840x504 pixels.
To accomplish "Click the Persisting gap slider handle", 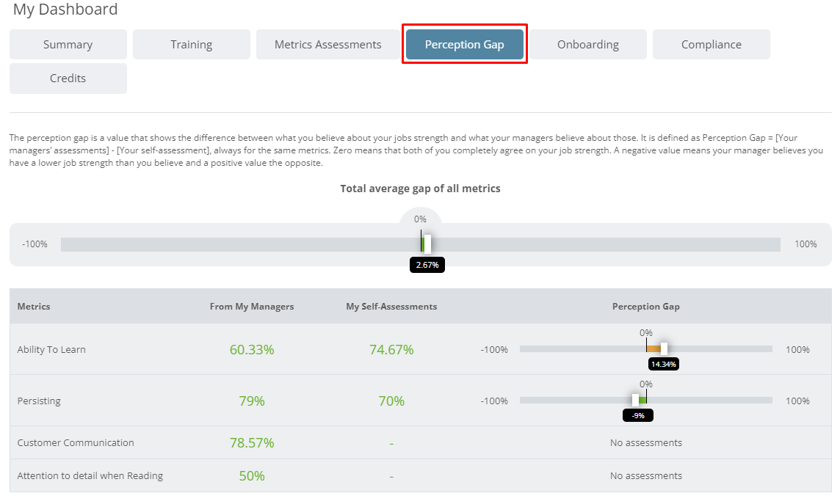I will [x=635, y=401].
